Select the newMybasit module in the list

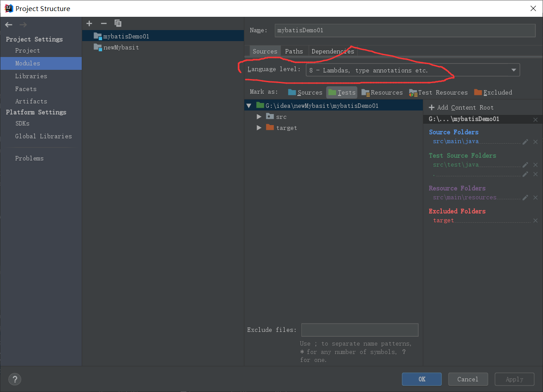click(x=163, y=47)
